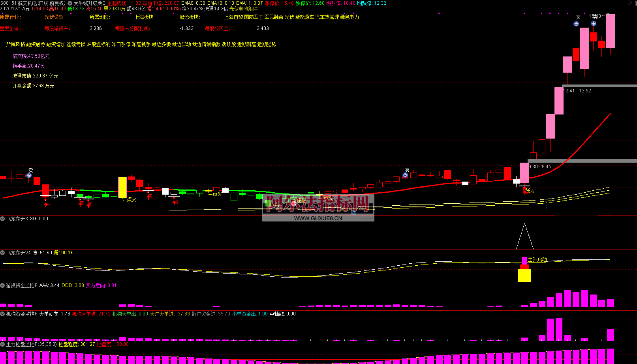Click the leftmost red 买 buy arrow
This screenshot has height=364, width=637.
click(47, 203)
